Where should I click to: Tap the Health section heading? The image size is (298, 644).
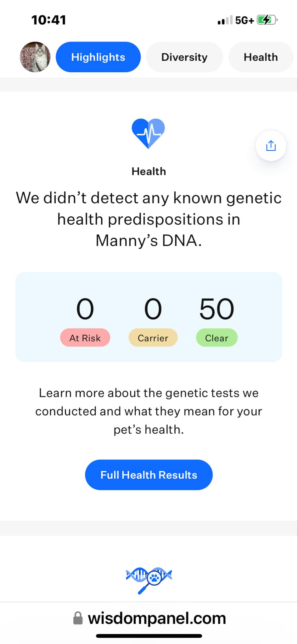(x=149, y=171)
